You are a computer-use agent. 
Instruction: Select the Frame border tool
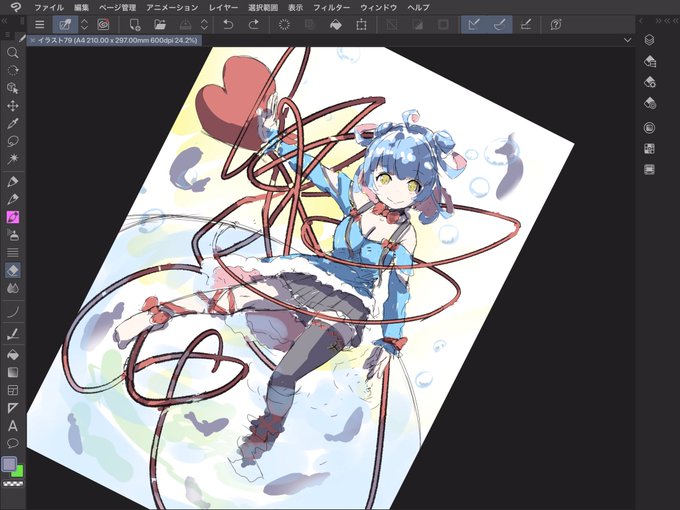point(13,390)
